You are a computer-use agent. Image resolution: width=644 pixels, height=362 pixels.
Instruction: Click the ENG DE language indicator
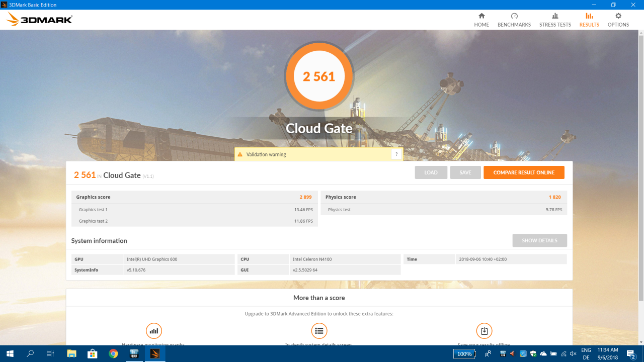[x=586, y=354]
